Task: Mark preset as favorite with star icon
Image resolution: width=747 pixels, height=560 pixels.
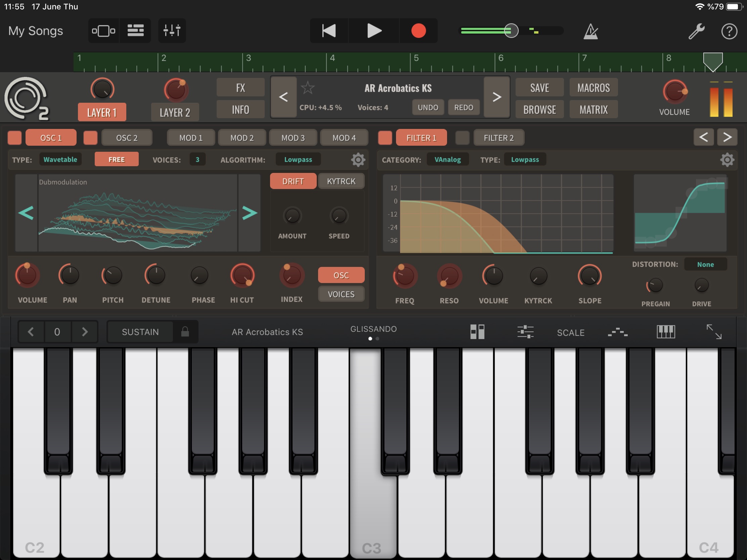Action: tap(308, 88)
